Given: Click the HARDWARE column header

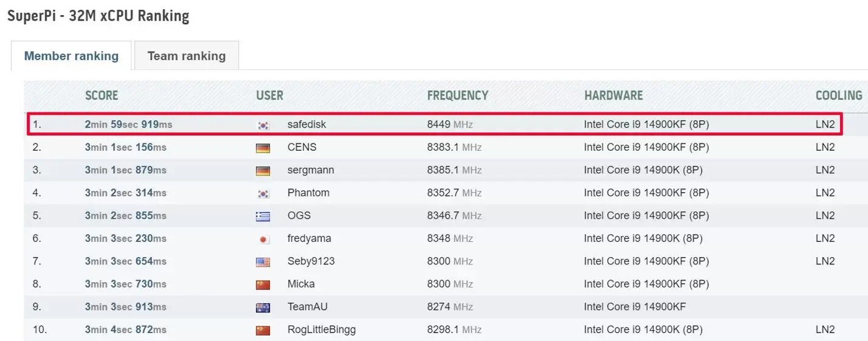Looking at the screenshot, I should [613, 95].
